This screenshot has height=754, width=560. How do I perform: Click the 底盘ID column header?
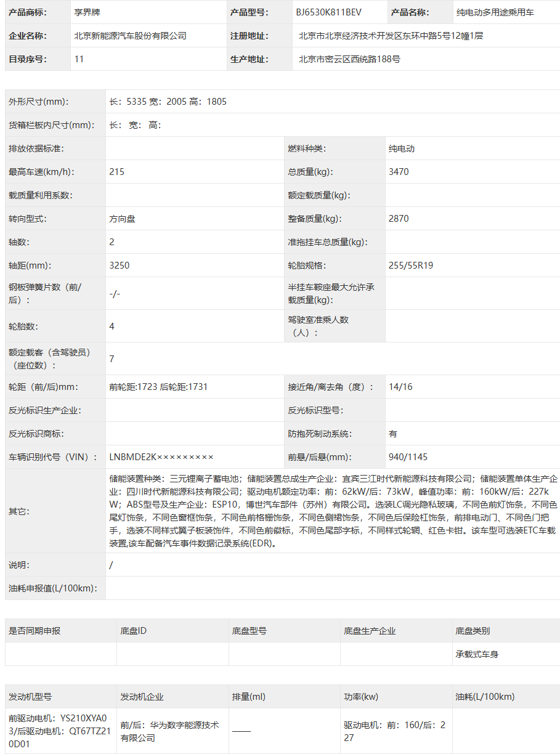134,631
